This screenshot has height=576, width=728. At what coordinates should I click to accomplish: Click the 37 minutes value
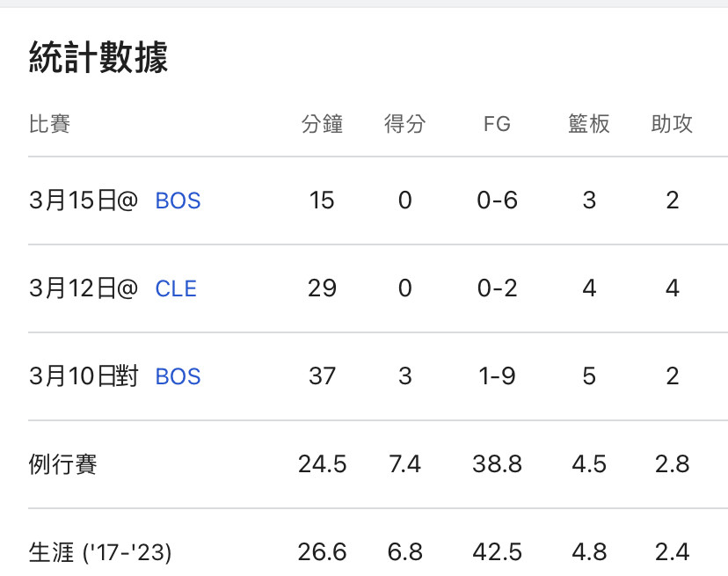point(322,376)
